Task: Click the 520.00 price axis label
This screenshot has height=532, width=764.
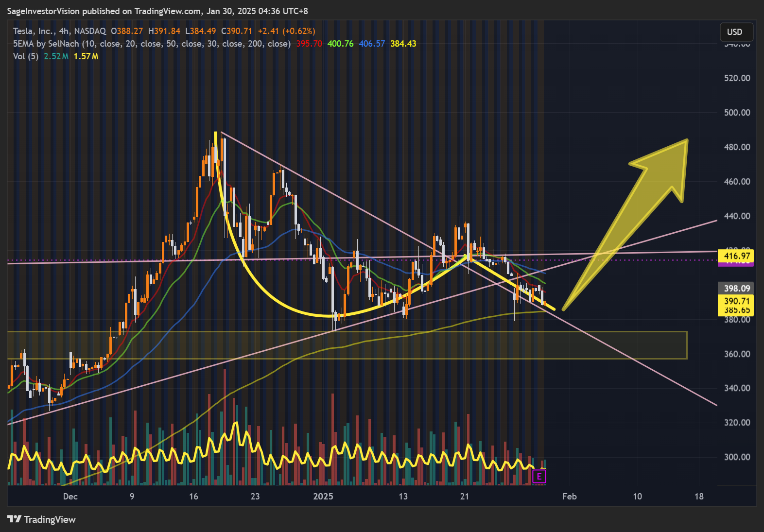Action: click(737, 78)
